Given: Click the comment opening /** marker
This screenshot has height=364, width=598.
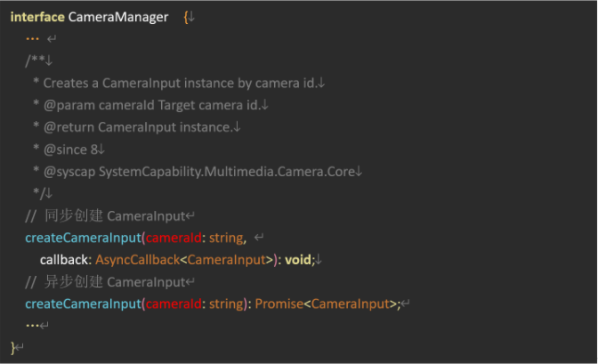Looking at the screenshot, I should [x=35, y=61].
